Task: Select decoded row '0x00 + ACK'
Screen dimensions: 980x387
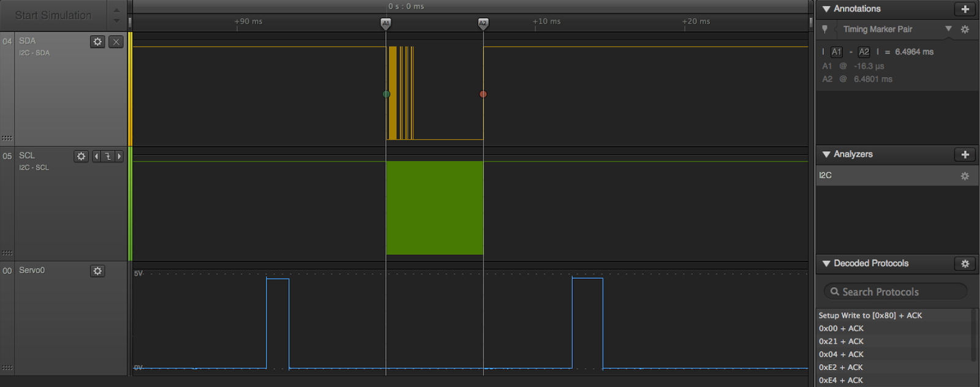Action: [x=841, y=328]
